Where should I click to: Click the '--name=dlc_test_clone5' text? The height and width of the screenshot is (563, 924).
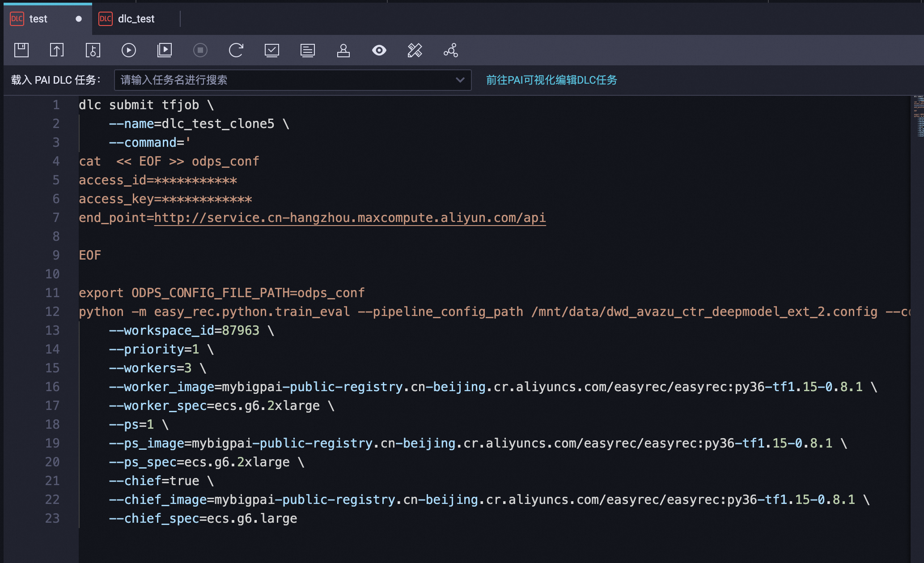191,124
